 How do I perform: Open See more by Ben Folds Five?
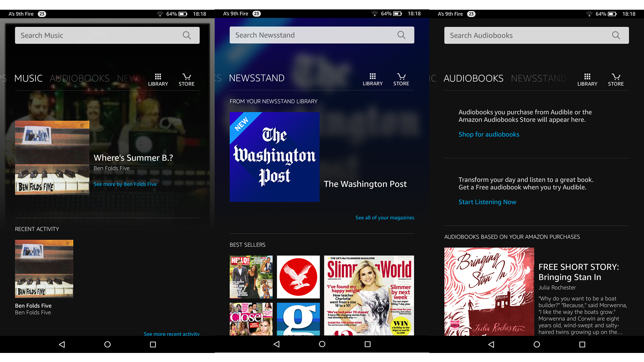125,184
